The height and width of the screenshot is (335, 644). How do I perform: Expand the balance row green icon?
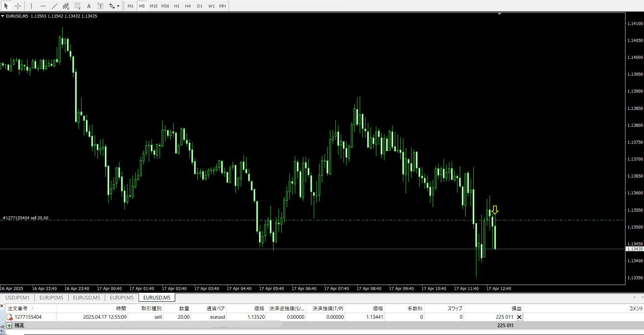[x=9, y=325]
